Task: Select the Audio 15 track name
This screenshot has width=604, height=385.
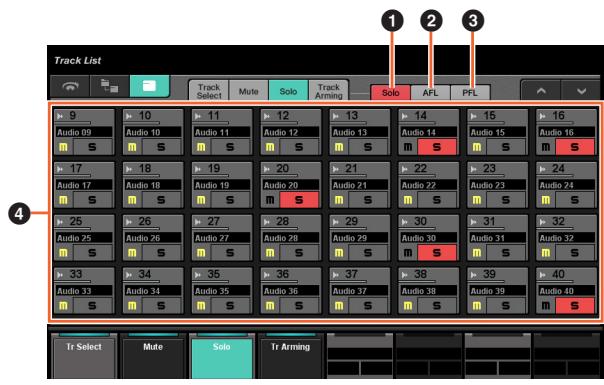Action: [498, 132]
